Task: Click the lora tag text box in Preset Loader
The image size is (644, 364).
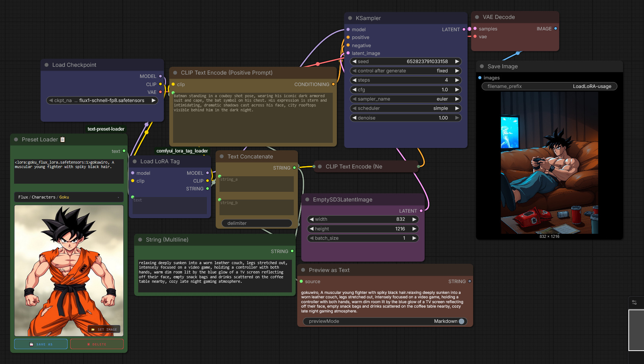Action: tap(69, 171)
